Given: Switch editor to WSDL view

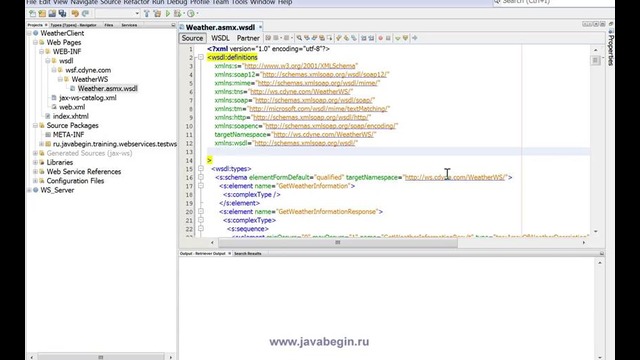Looking at the screenshot, I should pos(220,38).
